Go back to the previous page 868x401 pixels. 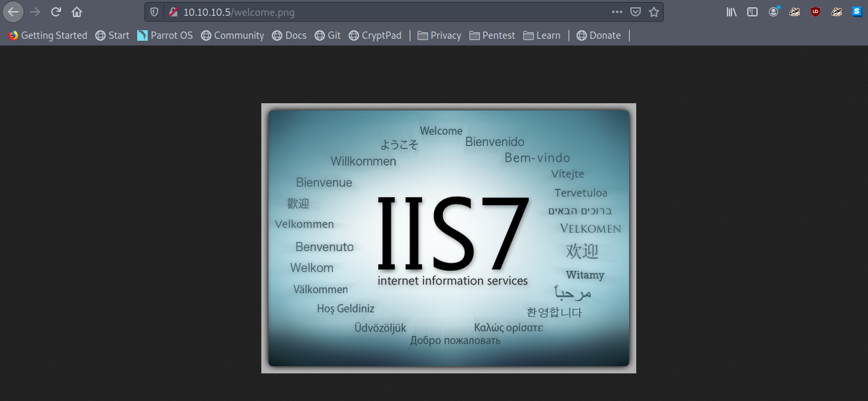(13, 12)
